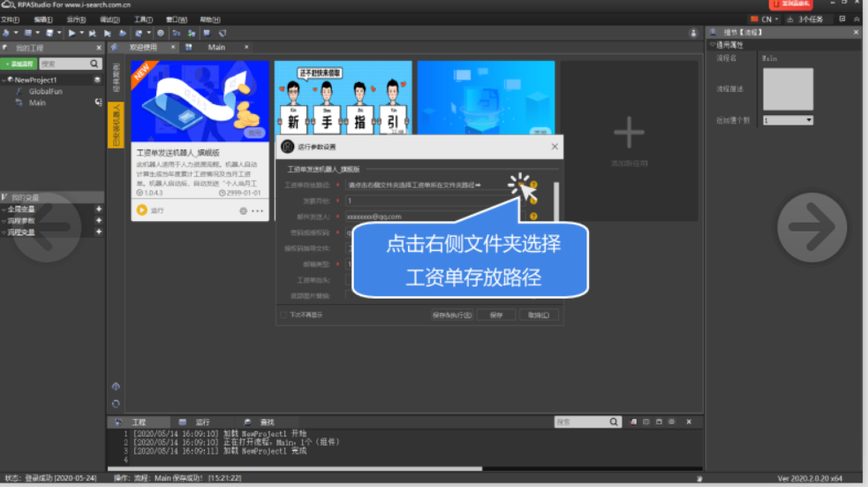
Task: Collapse the 流程变量 section
Action: [x=4, y=232]
